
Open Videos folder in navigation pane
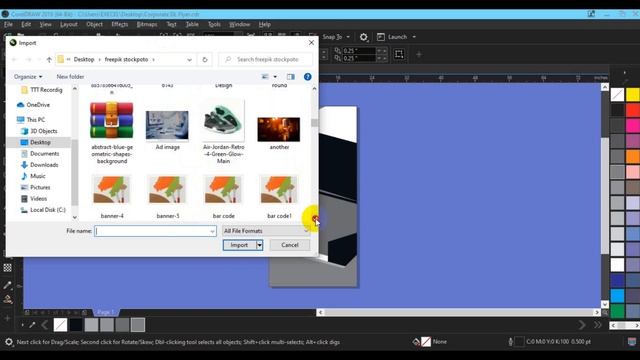pos(34,198)
